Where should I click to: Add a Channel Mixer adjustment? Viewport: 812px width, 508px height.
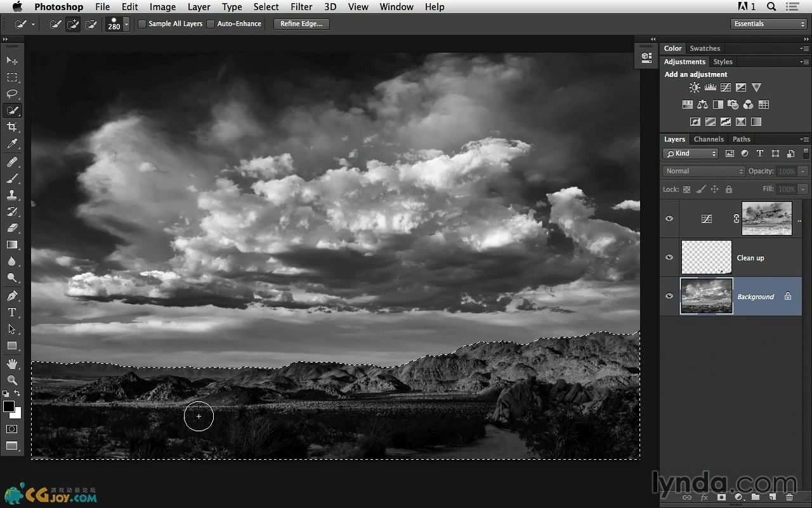click(x=749, y=105)
